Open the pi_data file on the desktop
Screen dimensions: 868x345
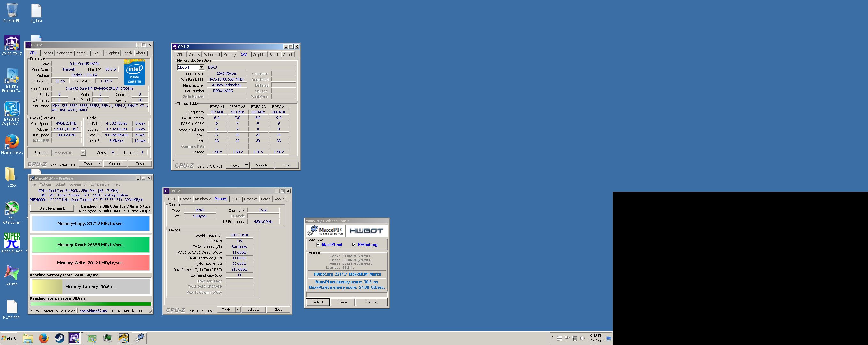click(36, 13)
